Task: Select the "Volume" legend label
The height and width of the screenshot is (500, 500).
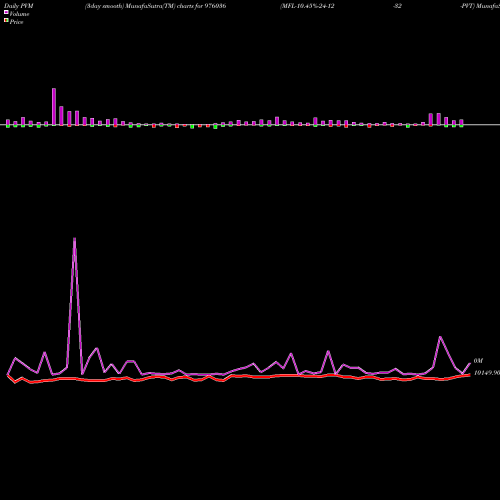Action: [19, 14]
